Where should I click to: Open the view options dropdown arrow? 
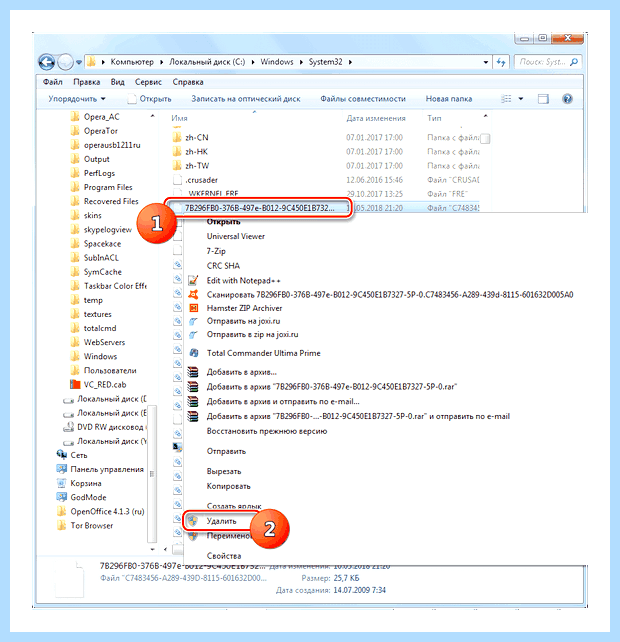click(521, 99)
